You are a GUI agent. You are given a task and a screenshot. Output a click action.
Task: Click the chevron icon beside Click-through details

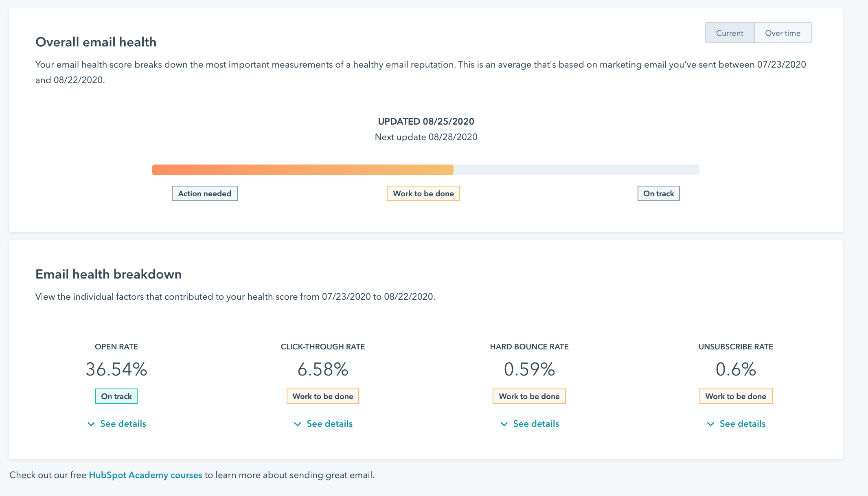(x=298, y=424)
